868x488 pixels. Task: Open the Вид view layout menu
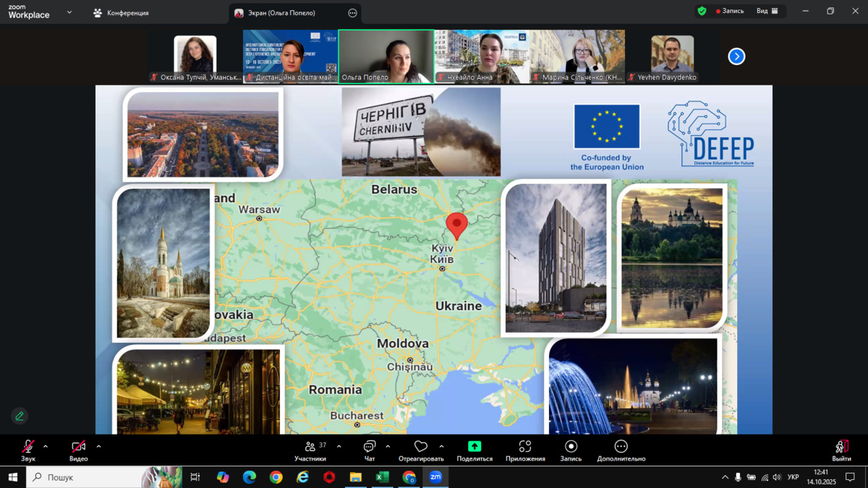[x=767, y=12]
